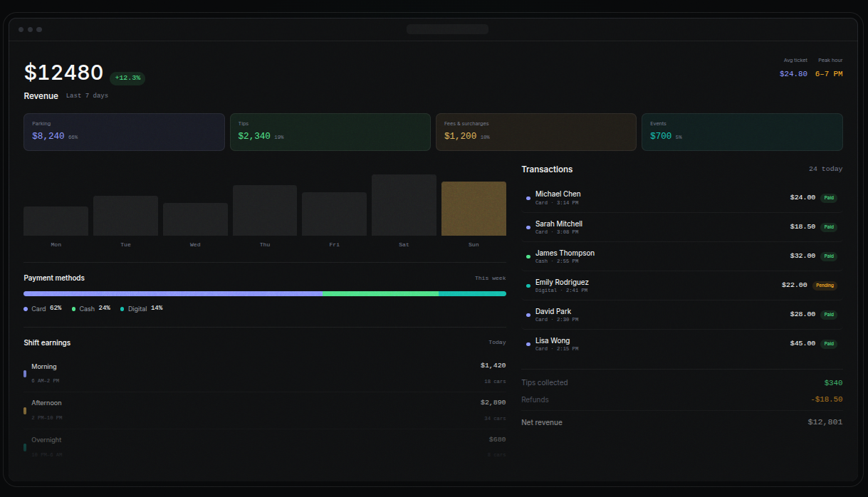Image resolution: width=868 pixels, height=497 pixels.
Task: Click the Digital segment of payment bar
Action: pyautogui.click(x=472, y=293)
